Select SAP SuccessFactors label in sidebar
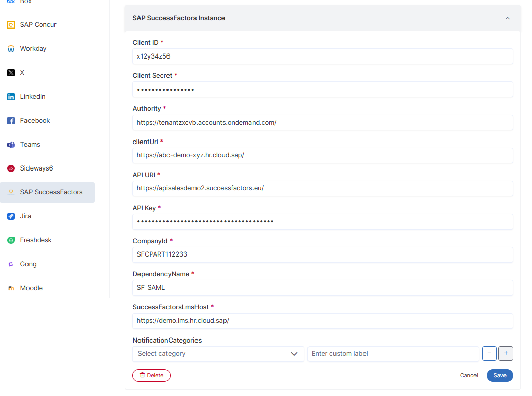Screen dimensions: 532x396 coord(51,192)
